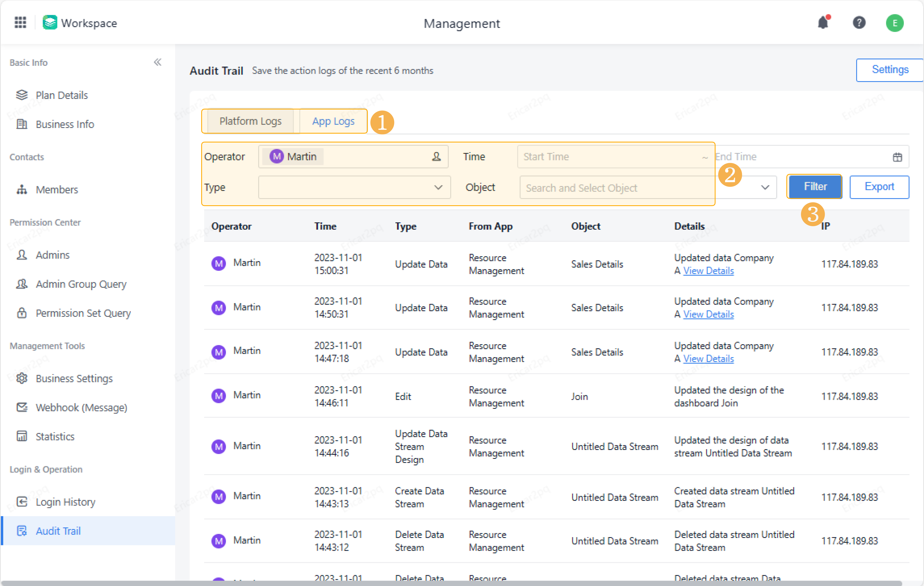
Task: Click the calendar icon in the time field
Action: pos(897,157)
